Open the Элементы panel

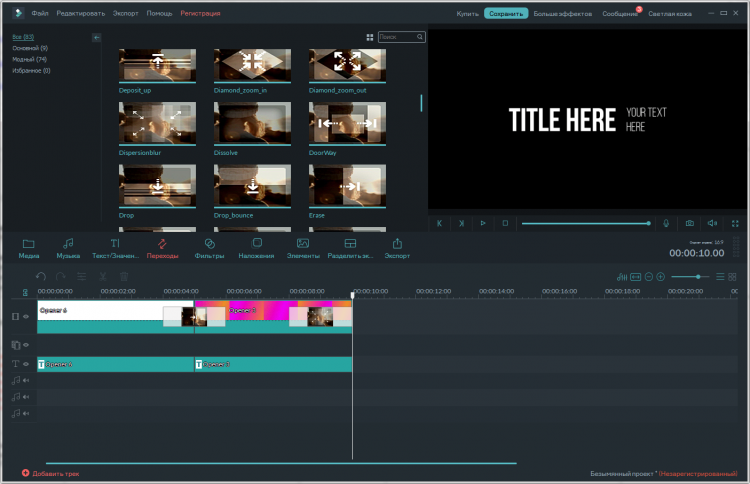(303, 249)
